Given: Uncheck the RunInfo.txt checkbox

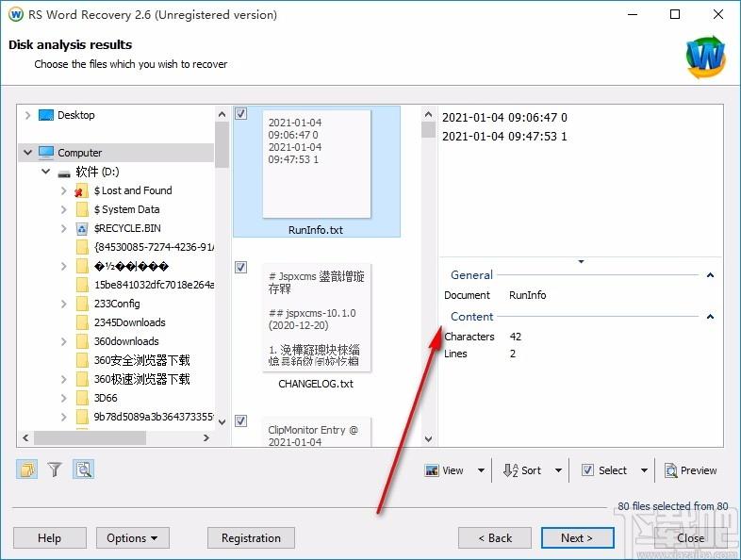Looking at the screenshot, I should [241, 113].
